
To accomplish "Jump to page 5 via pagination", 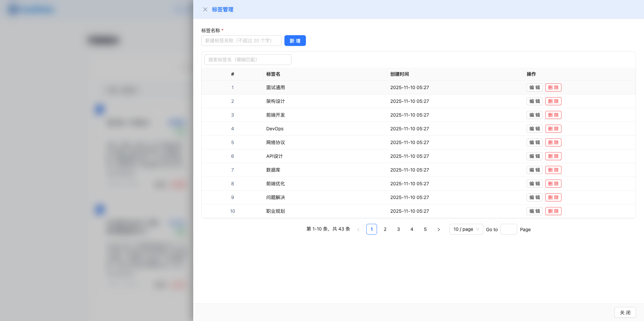I will click(425, 229).
